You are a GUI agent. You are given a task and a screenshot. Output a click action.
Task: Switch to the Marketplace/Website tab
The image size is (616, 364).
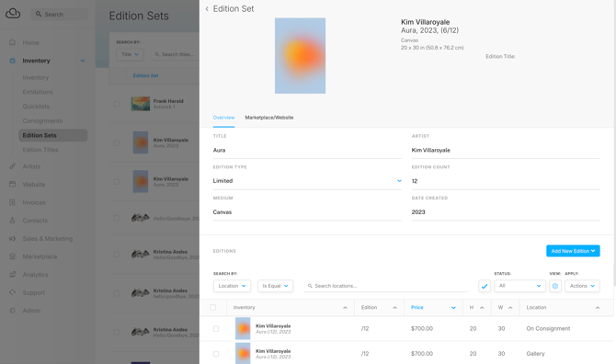(x=269, y=118)
